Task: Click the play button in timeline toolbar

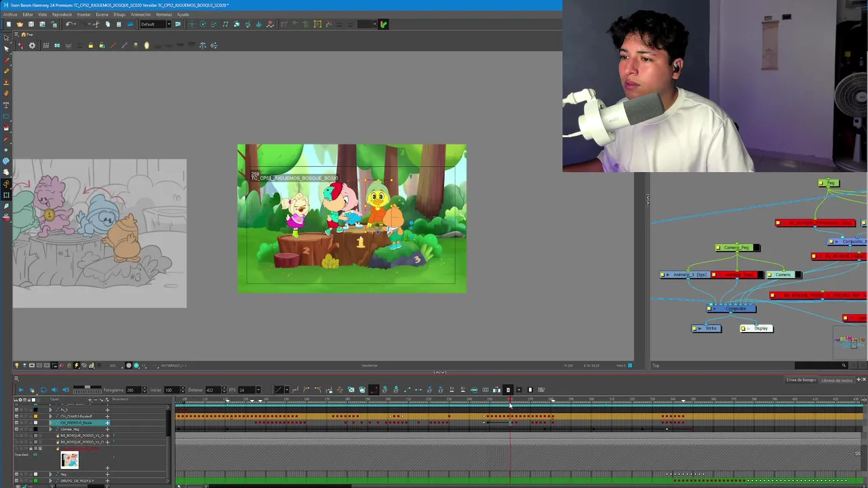Action: [21, 390]
